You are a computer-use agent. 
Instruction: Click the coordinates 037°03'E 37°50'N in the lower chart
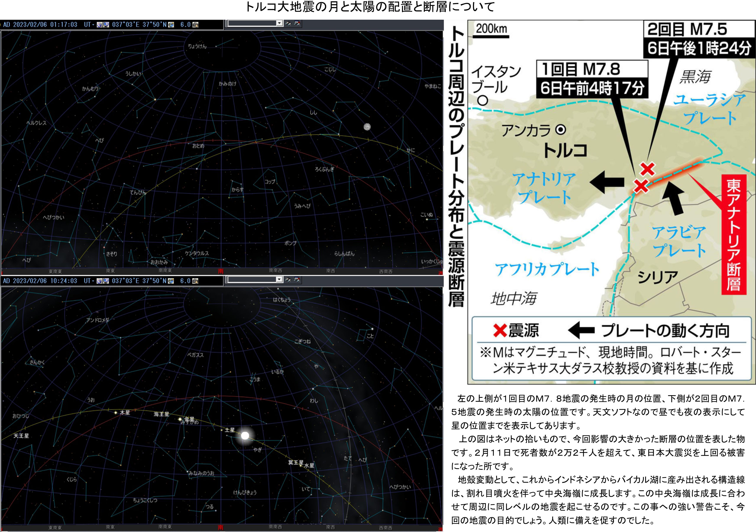[140, 281]
